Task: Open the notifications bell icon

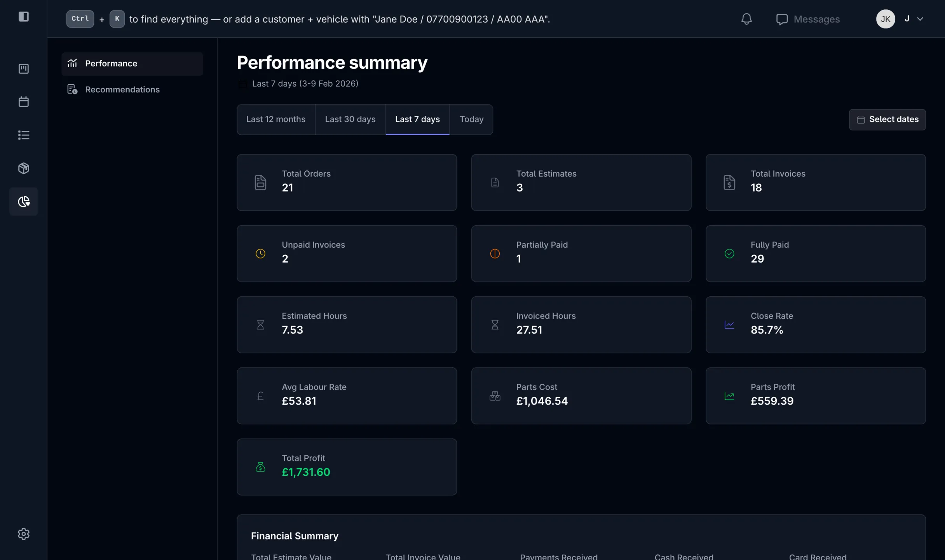Action: (746, 19)
